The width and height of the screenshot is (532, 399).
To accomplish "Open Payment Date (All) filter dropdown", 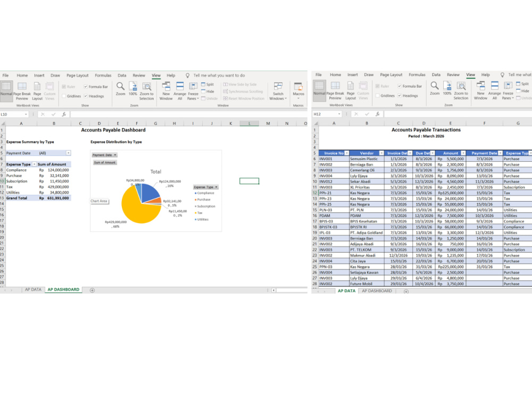I will (68, 153).
